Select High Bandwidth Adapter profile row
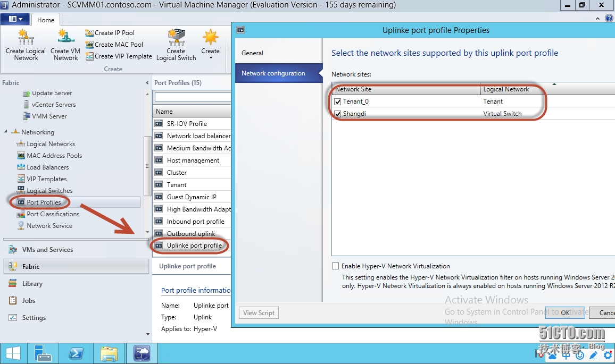This screenshot has width=615, height=364. 192,209
